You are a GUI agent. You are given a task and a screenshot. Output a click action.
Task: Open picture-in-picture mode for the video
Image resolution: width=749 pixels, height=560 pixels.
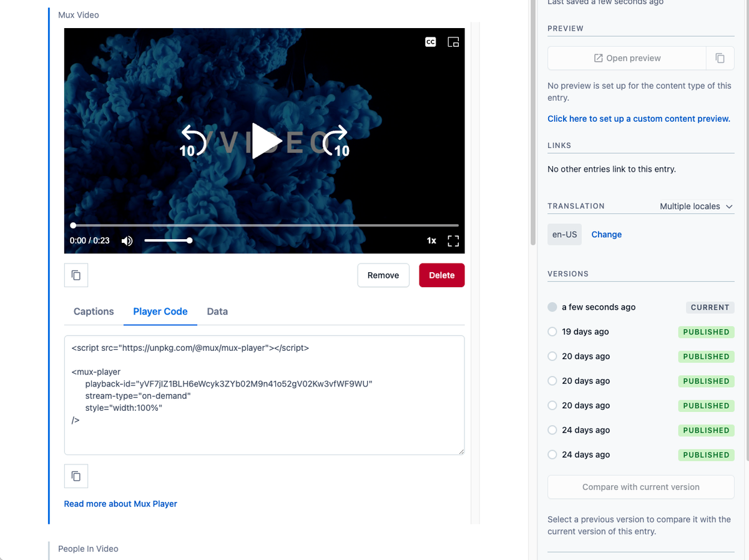[x=453, y=42]
